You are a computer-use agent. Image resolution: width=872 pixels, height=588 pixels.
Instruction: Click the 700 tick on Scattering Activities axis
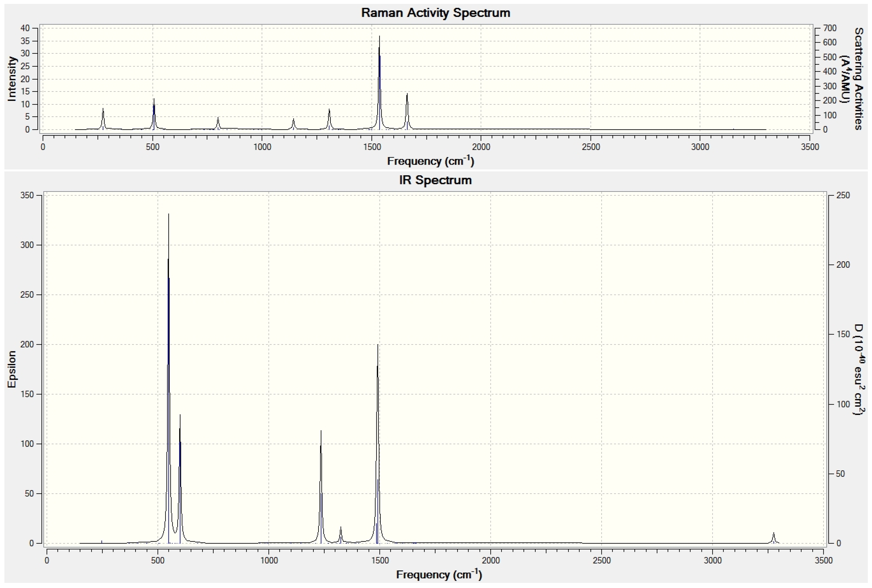(830, 28)
